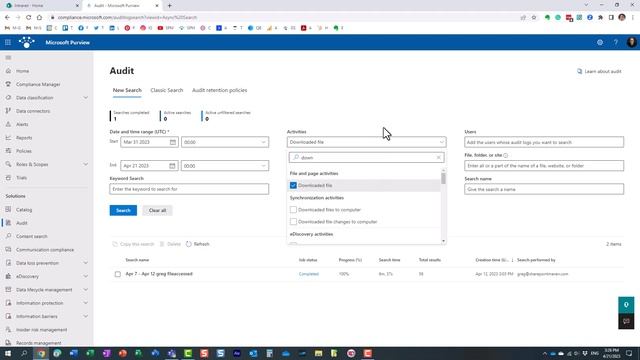640x360 pixels.
Task: Click the Delete search button
Action: (170, 244)
